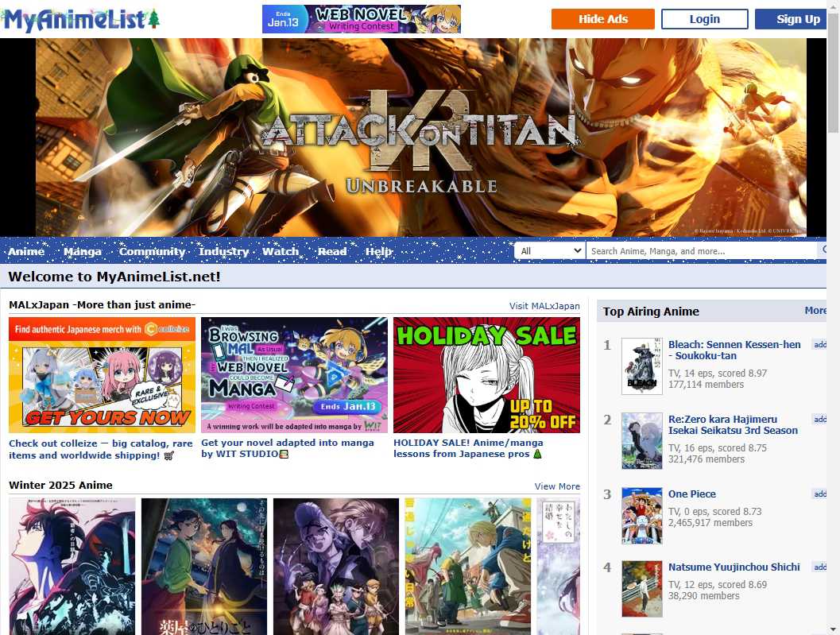The width and height of the screenshot is (840, 635).
Task: Focus the Search Anime, Manga field
Action: click(701, 251)
